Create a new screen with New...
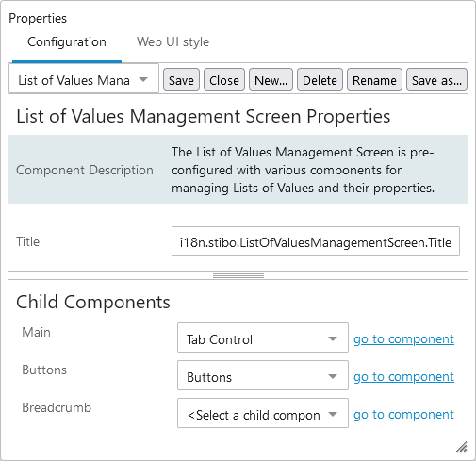This screenshot has height=461, width=476. point(271,80)
